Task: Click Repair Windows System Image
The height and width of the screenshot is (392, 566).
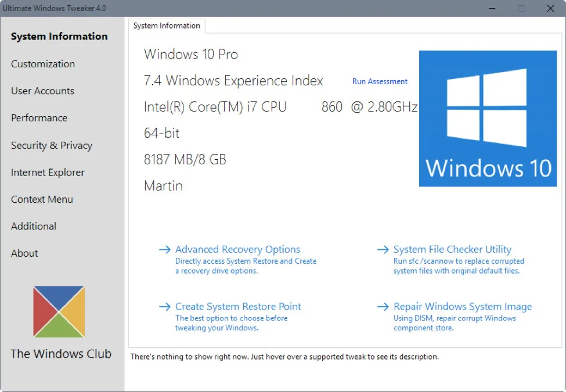Action: 462,307
